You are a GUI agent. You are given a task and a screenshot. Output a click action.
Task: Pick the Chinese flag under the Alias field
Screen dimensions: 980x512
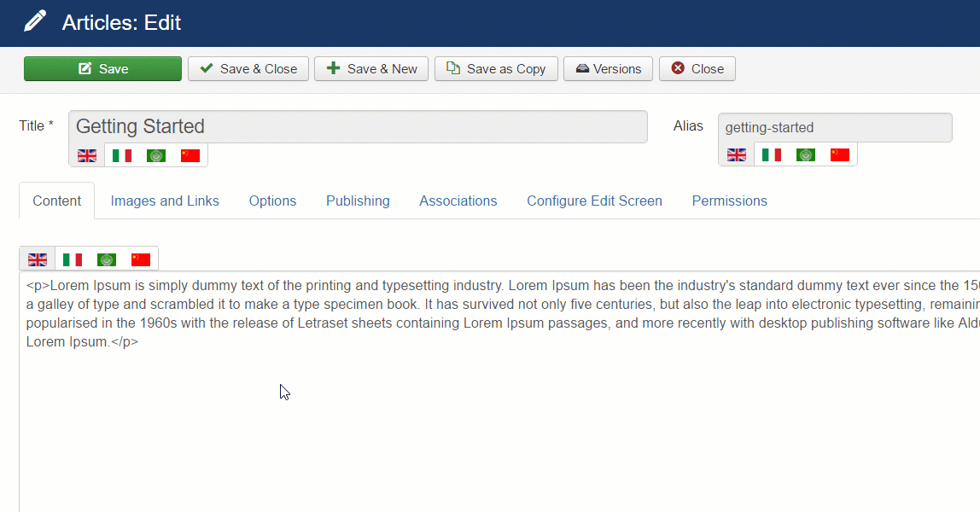(x=840, y=154)
